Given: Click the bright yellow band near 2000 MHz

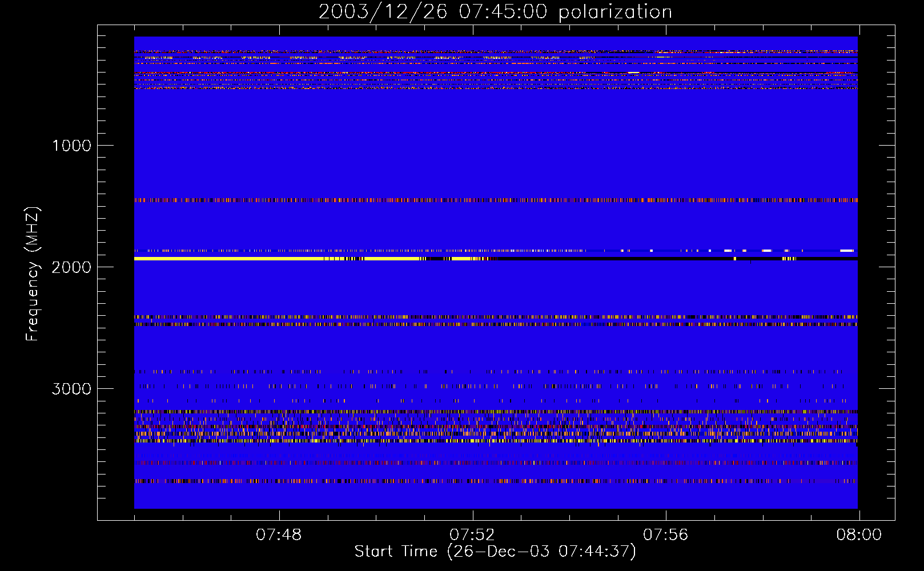Looking at the screenshot, I should coord(315,259).
